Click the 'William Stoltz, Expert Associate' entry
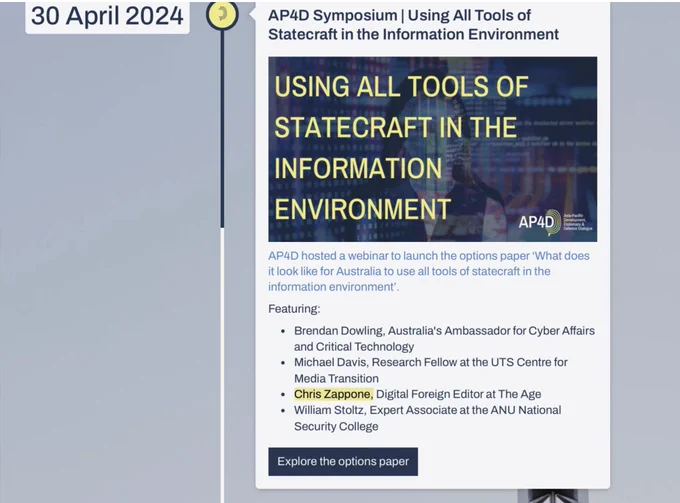 pyautogui.click(x=427, y=418)
